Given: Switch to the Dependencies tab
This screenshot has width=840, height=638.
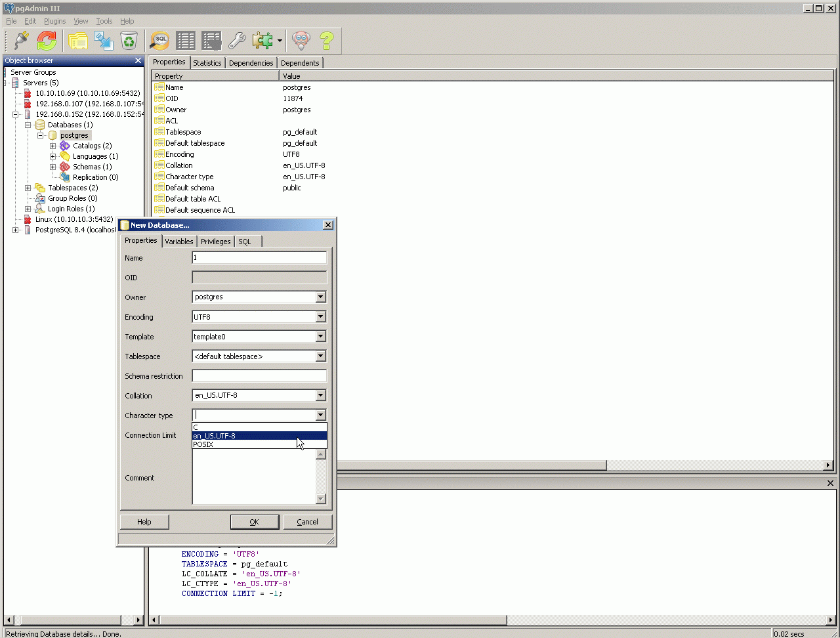Looking at the screenshot, I should pos(251,63).
